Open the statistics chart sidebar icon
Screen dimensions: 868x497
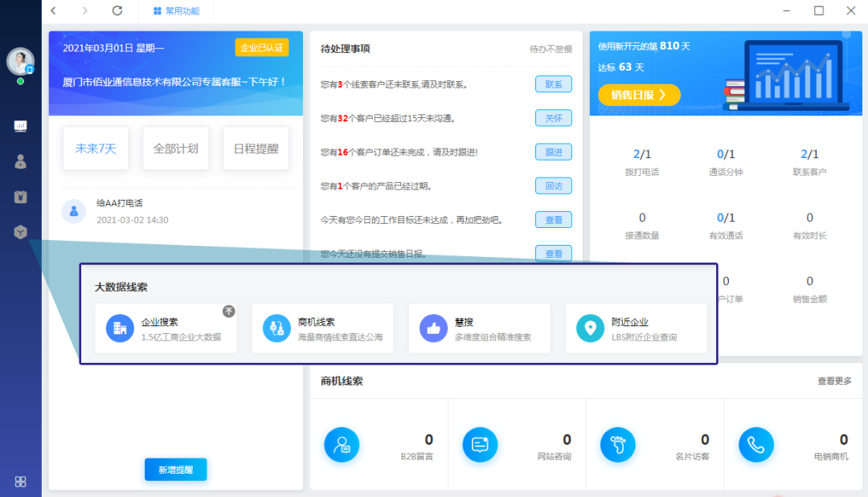click(x=20, y=126)
